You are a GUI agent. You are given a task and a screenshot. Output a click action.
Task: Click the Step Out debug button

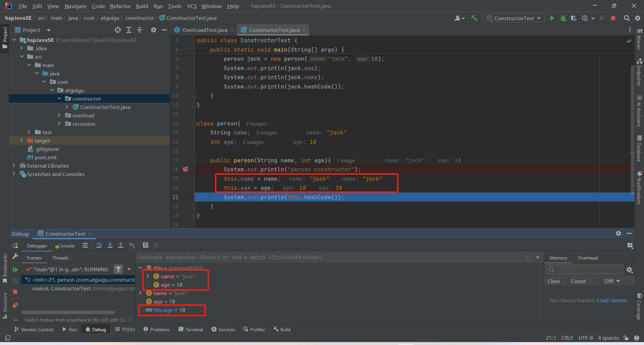(121, 245)
